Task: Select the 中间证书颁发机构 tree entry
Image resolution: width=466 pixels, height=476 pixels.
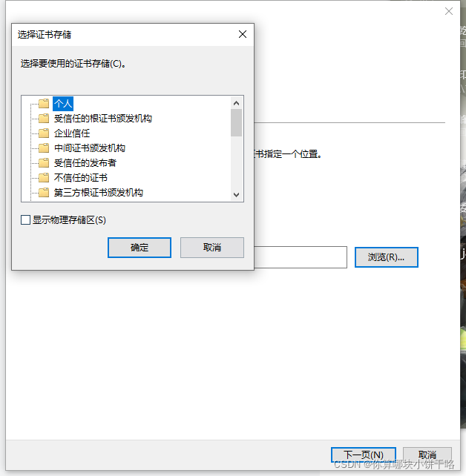Action: point(90,148)
